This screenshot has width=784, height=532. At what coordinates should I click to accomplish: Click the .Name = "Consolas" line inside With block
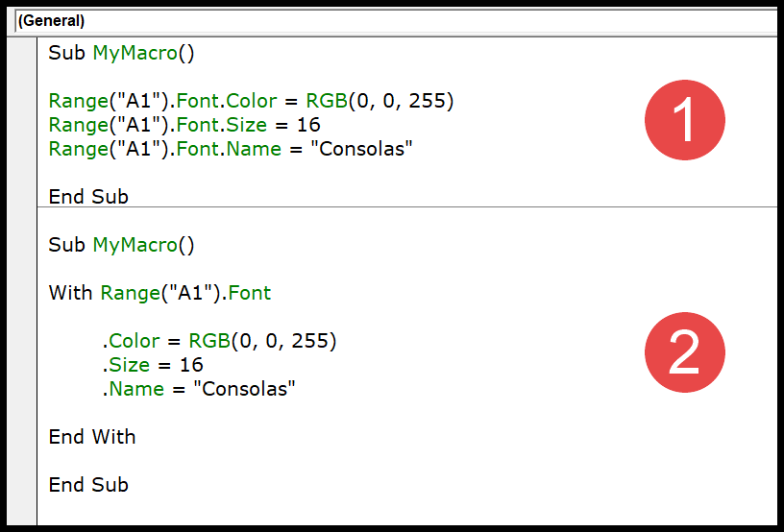point(199,389)
